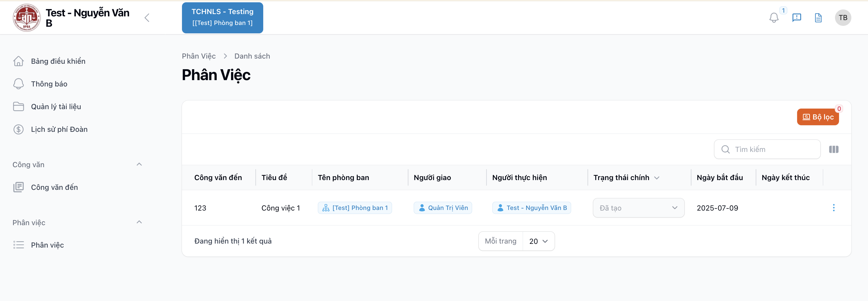Click the Phân Việc breadcrumb link
The height and width of the screenshot is (301, 868).
point(199,56)
